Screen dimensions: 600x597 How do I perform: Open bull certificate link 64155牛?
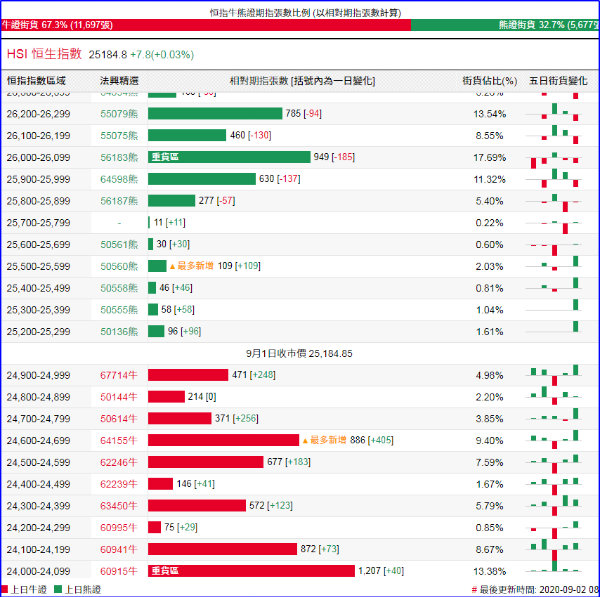click(x=119, y=440)
